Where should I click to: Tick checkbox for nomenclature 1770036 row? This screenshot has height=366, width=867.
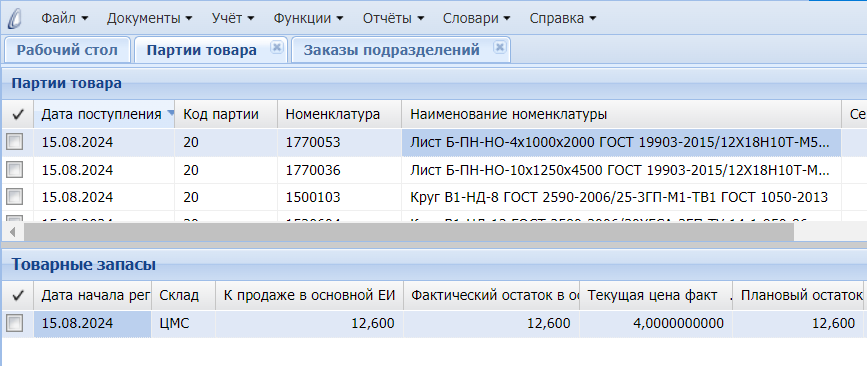(14, 170)
